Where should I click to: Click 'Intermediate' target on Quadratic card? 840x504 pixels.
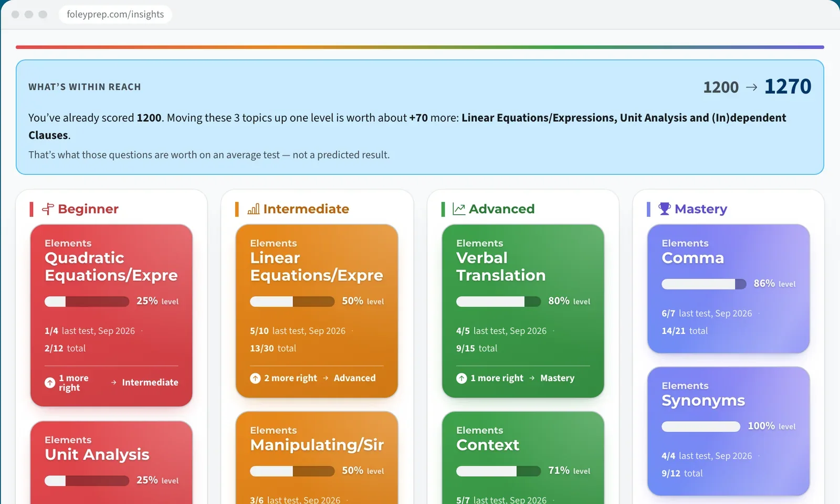point(150,383)
